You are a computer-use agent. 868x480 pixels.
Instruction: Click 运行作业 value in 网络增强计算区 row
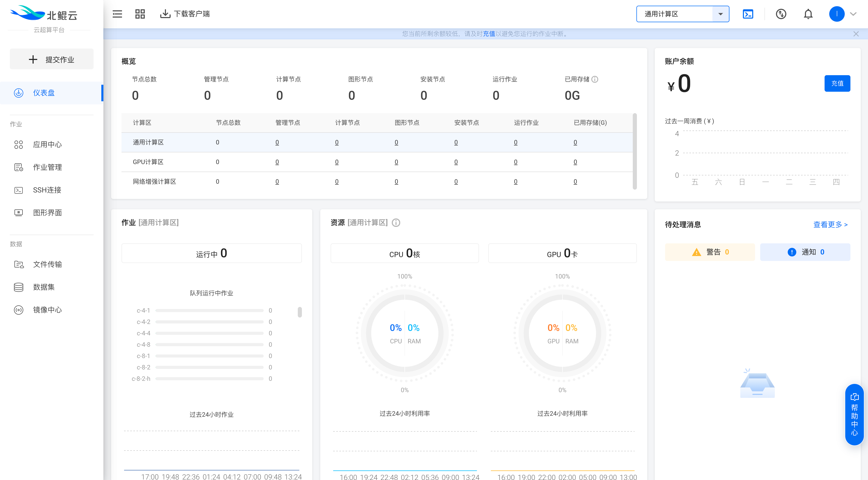pyautogui.click(x=515, y=182)
